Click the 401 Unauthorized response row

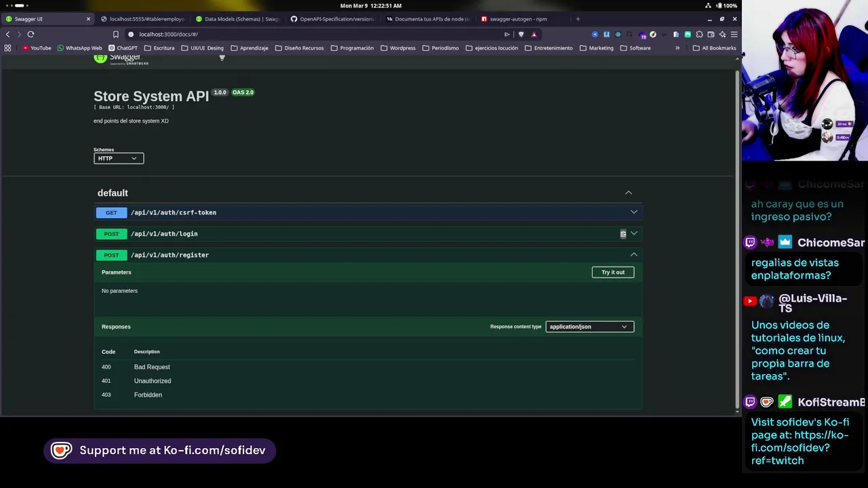click(x=366, y=381)
